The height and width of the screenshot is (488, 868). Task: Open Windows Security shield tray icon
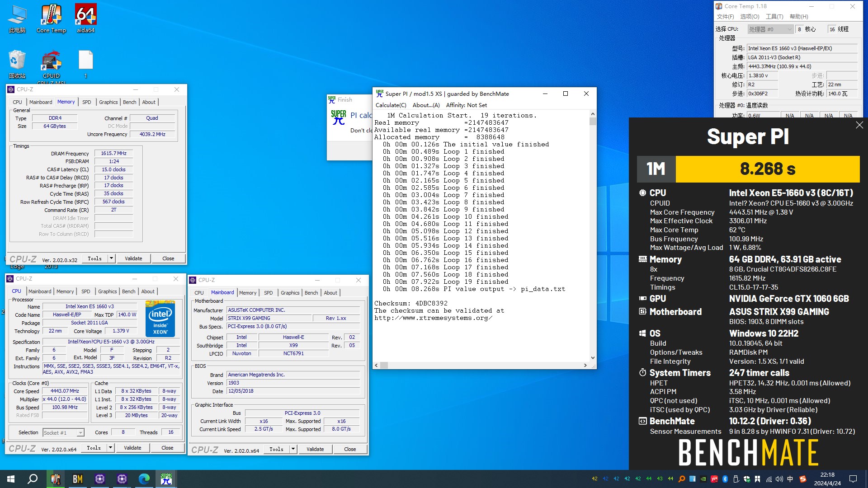tap(747, 479)
